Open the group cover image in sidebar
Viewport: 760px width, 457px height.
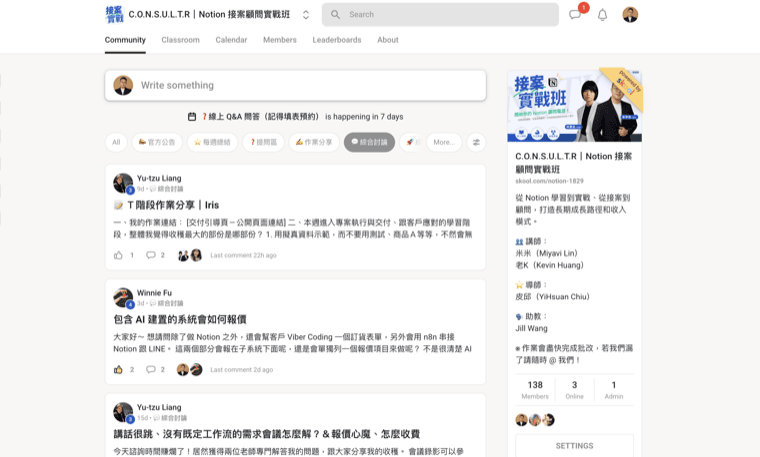coord(574,107)
